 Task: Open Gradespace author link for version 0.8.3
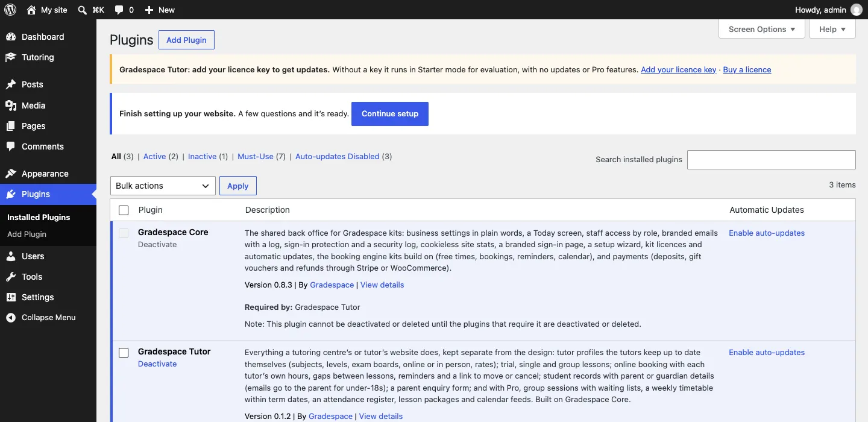(332, 285)
